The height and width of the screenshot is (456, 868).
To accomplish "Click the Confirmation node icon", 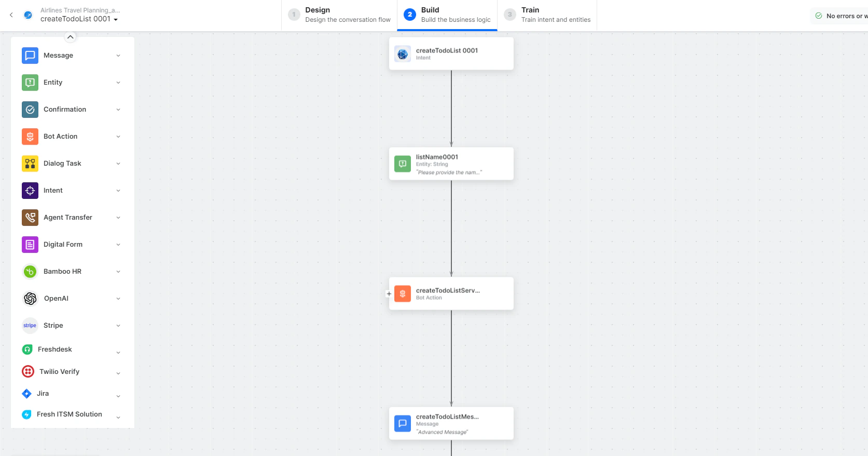I will (30, 109).
